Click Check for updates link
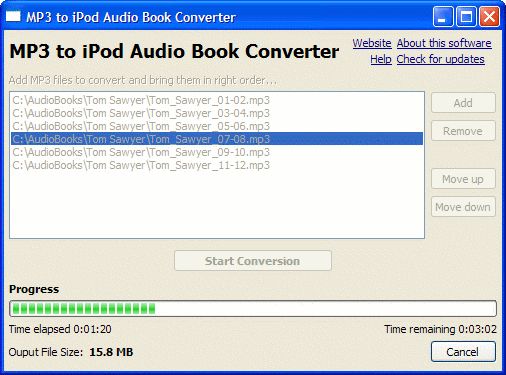 point(441,59)
